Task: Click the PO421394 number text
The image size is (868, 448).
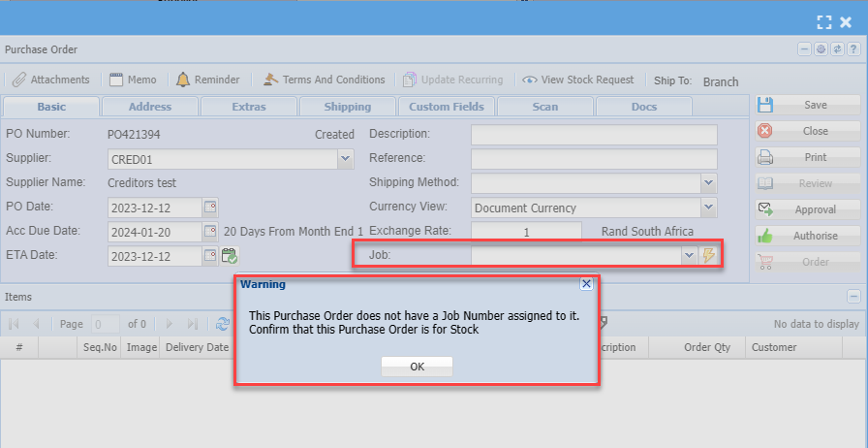Action: 134,135
